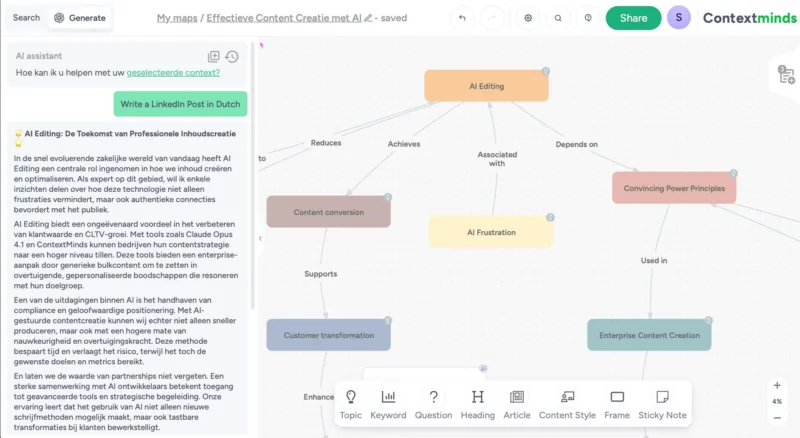The width and height of the screenshot is (800, 438).
Task: Insert an Article card
Action: tap(517, 403)
